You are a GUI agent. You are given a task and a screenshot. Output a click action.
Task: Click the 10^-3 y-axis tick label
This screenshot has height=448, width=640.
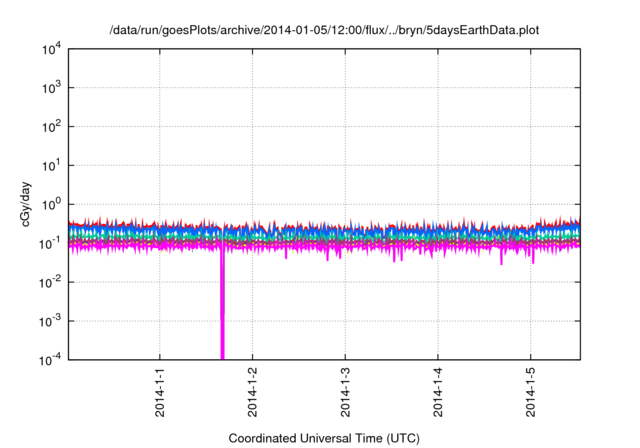point(50,322)
